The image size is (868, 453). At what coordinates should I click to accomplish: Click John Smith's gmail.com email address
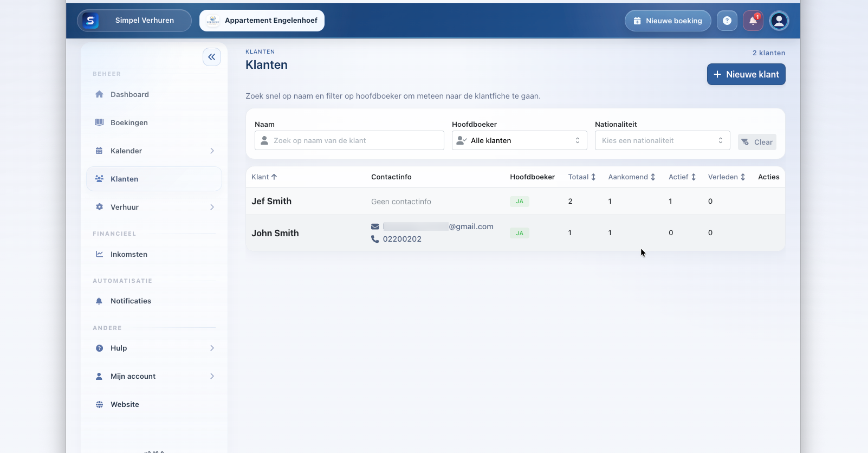click(438, 226)
